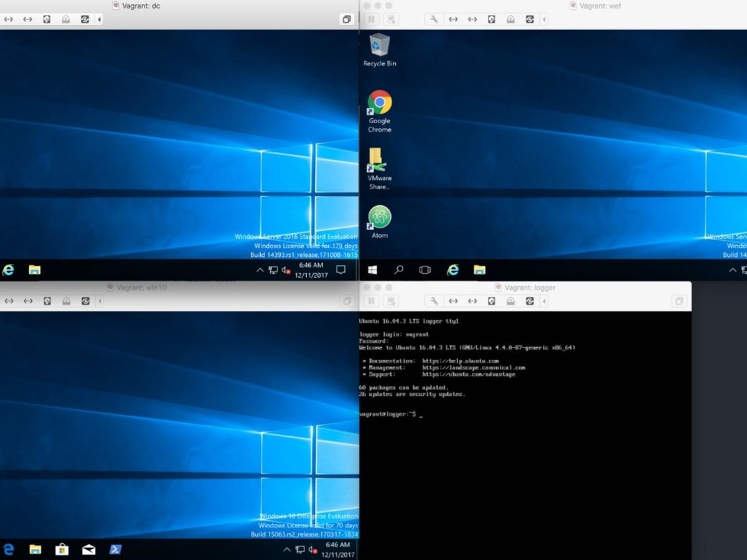Click the Windows Start button in wef
Viewport: 747px width, 560px height.
(x=372, y=270)
